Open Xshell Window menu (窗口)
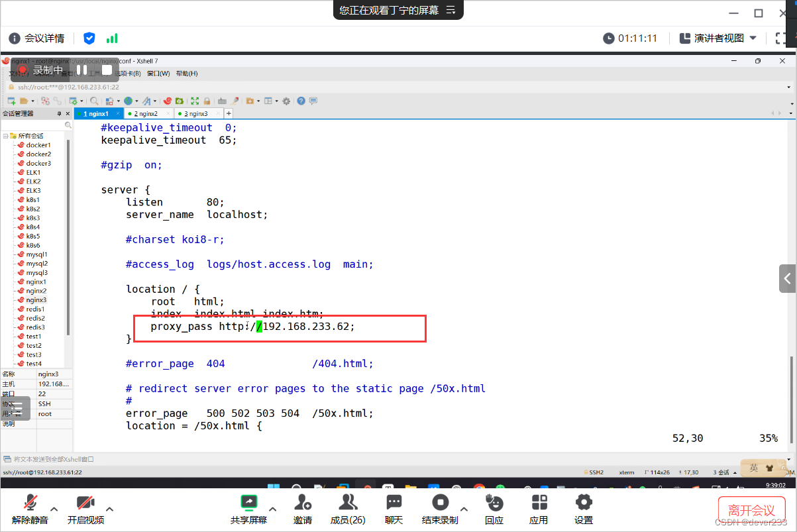797x532 pixels. coord(158,74)
